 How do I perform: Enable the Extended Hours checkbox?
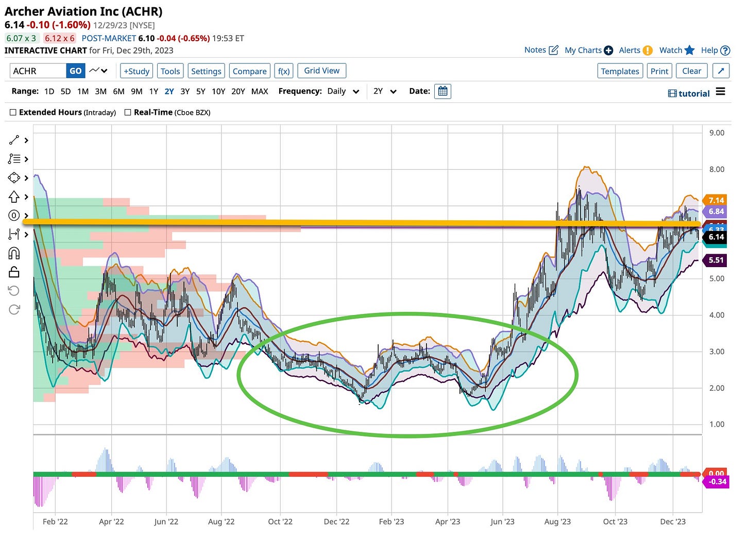13,112
